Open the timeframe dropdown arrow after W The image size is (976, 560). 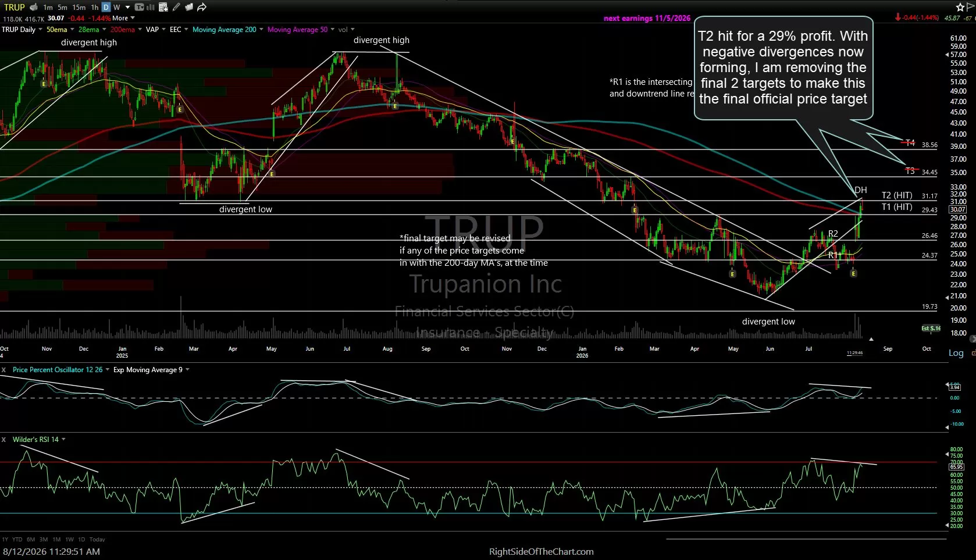tap(127, 8)
